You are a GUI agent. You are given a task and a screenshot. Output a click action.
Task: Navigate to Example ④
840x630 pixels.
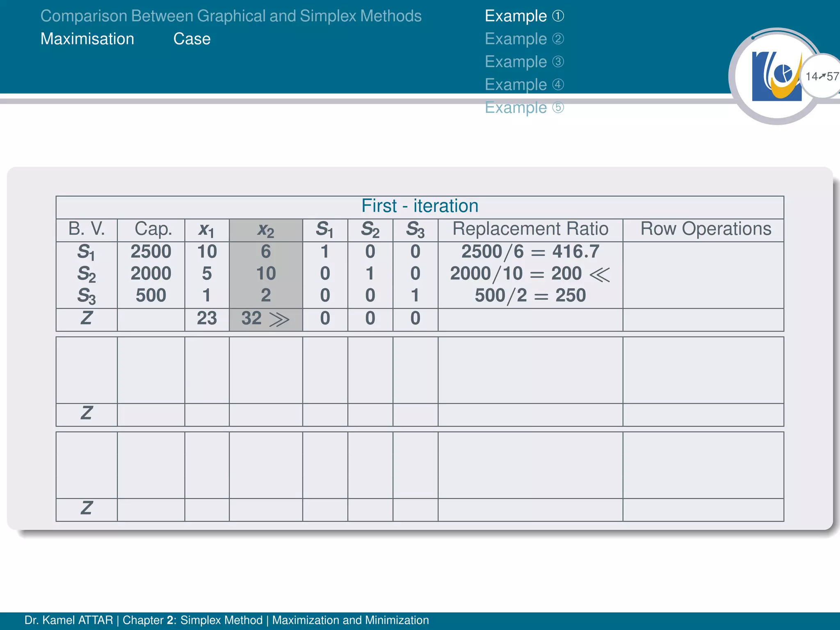click(x=524, y=84)
